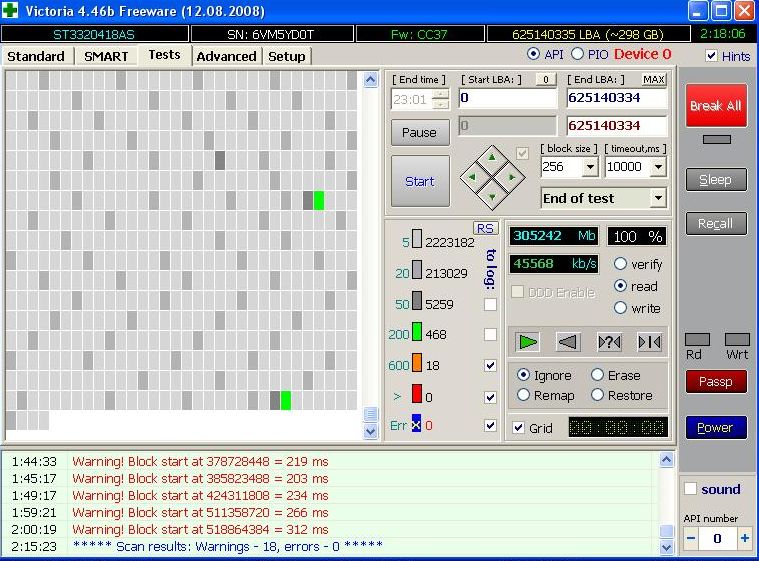This screenshot has height=561, width=759.
Task: Open the End of test action dropdown
Action: click(x=658, y=198)
